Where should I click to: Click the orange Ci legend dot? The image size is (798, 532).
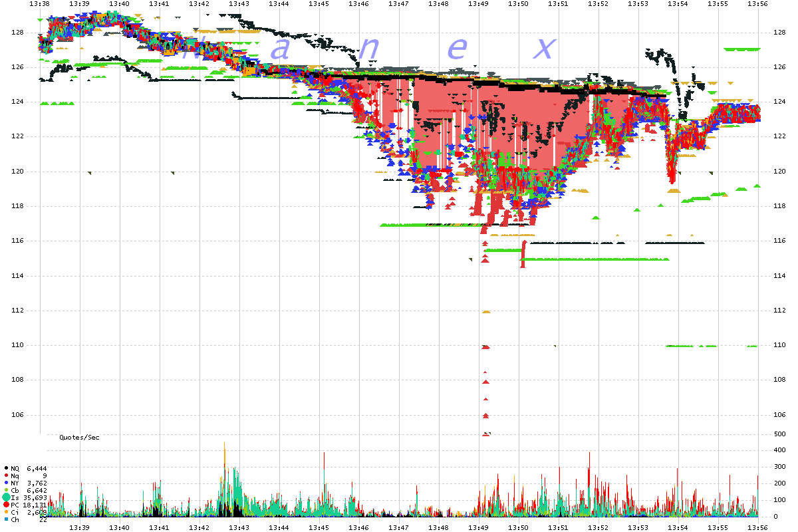(x=6, y=512)
